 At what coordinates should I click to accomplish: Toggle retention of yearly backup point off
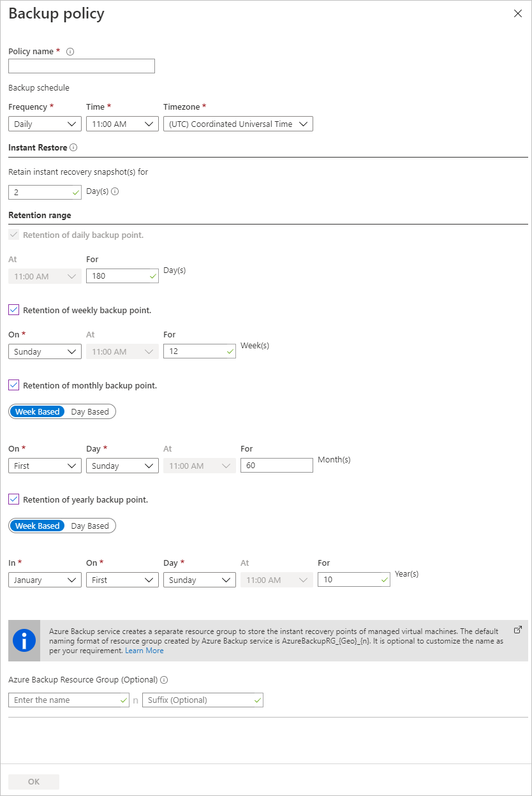[13, 499]
